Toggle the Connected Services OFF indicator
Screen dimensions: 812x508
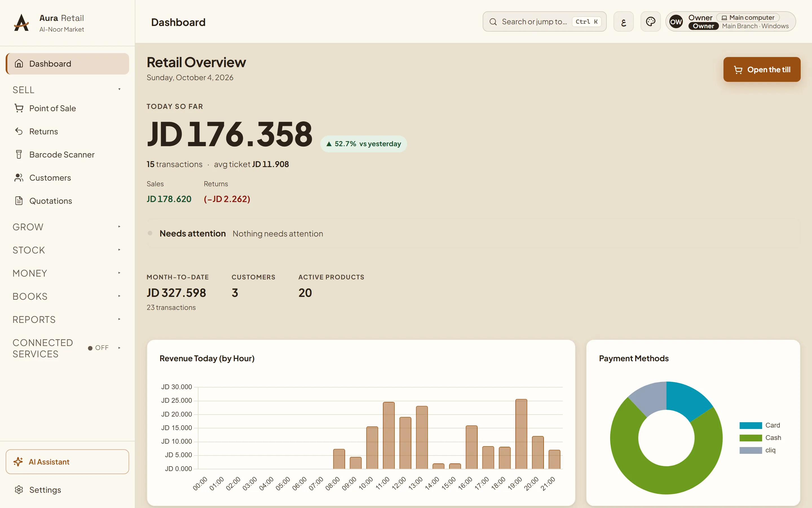click(98, 348)
